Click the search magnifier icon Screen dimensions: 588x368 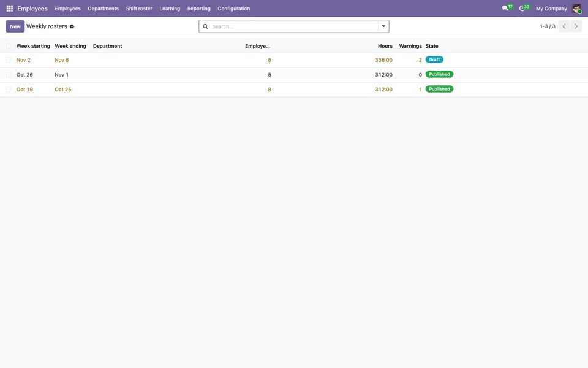point(206,26)
